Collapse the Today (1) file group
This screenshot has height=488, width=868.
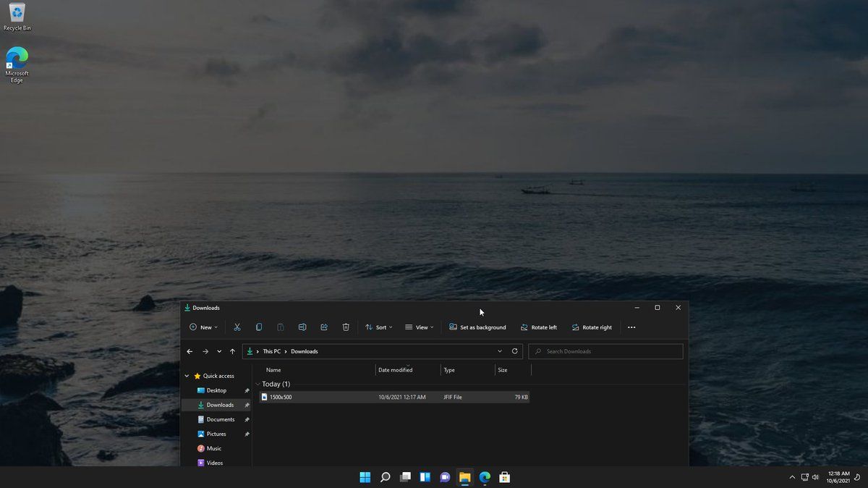(258, 384)
